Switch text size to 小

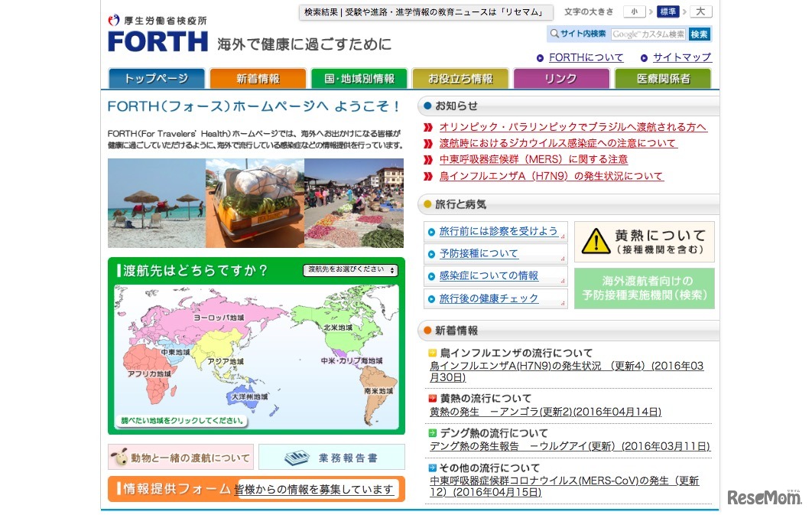coord(634,12)
